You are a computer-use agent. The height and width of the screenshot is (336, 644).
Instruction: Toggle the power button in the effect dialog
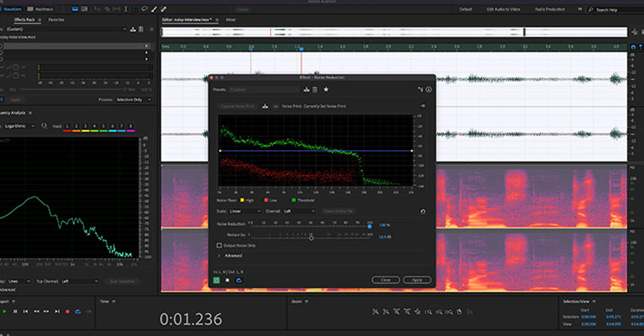(x=216, y=280)
